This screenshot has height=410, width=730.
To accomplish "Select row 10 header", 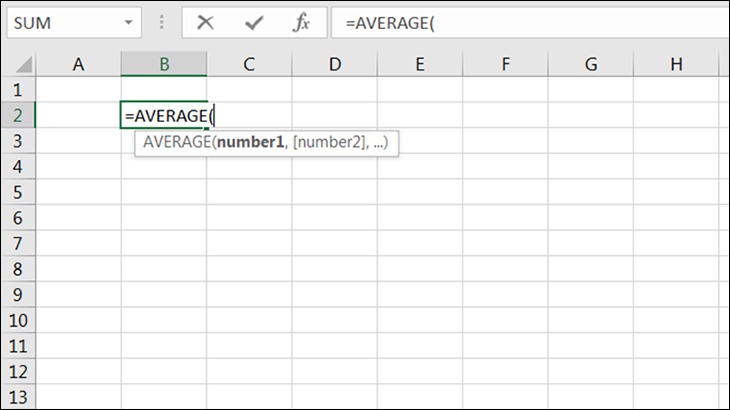I will 17,321.
